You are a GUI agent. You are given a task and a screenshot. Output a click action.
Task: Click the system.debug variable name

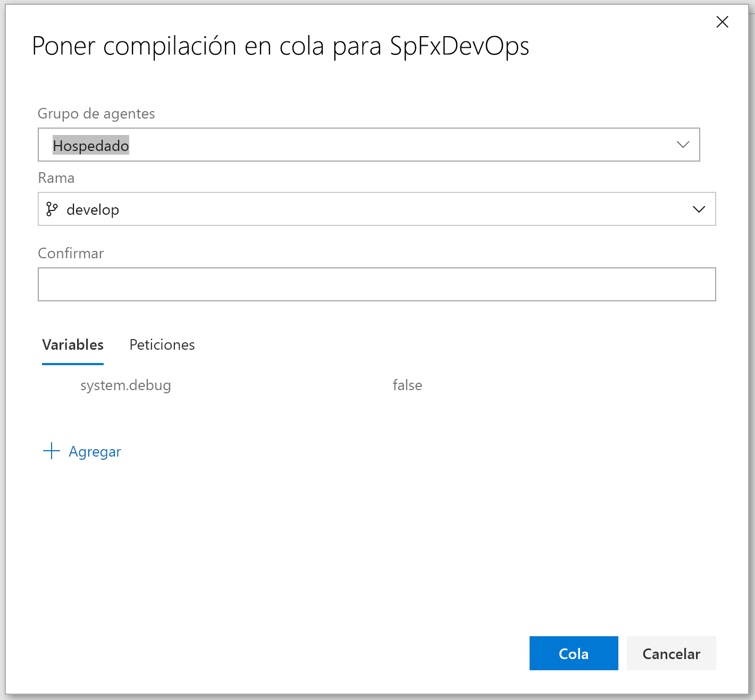point(125,385)
